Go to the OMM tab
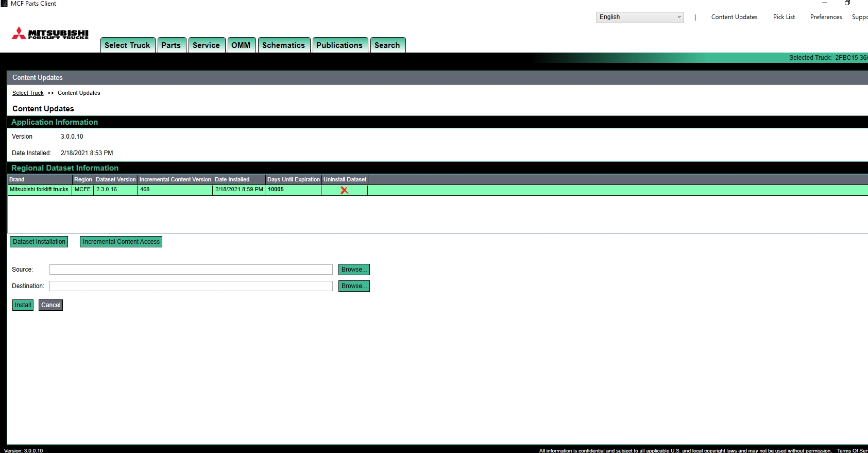 [x=241, y=45]
